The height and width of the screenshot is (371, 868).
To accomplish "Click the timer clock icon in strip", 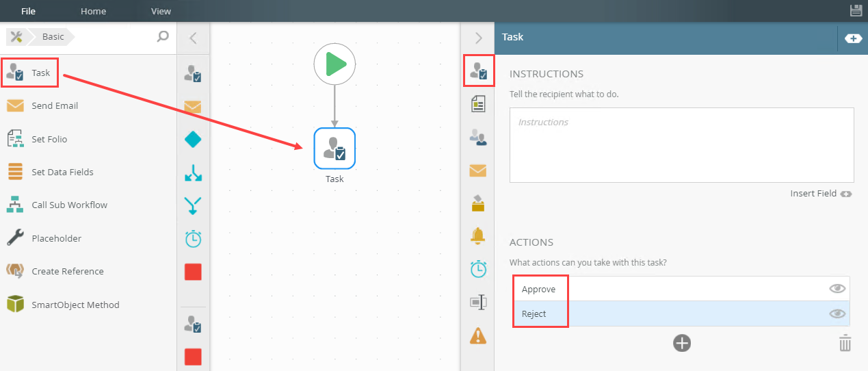I will (x=193, y=239).
